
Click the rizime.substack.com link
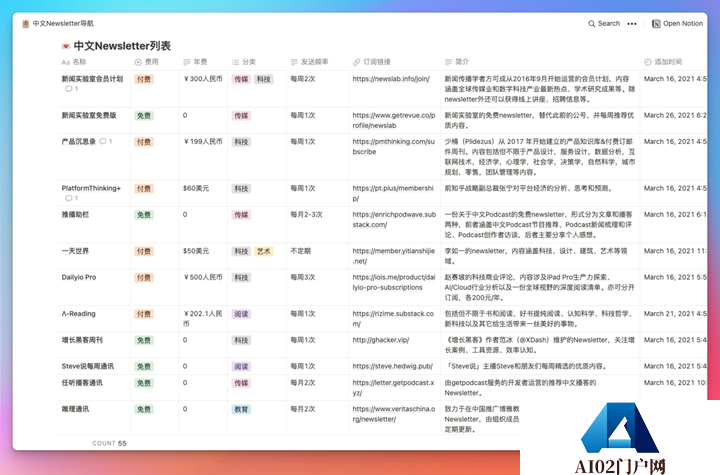click(x=393, y=319)
